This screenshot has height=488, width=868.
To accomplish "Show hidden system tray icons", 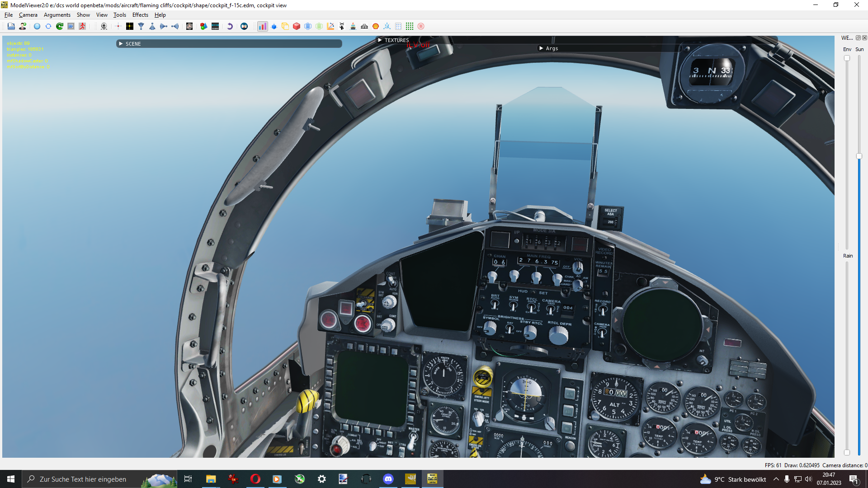I will 776,479.
